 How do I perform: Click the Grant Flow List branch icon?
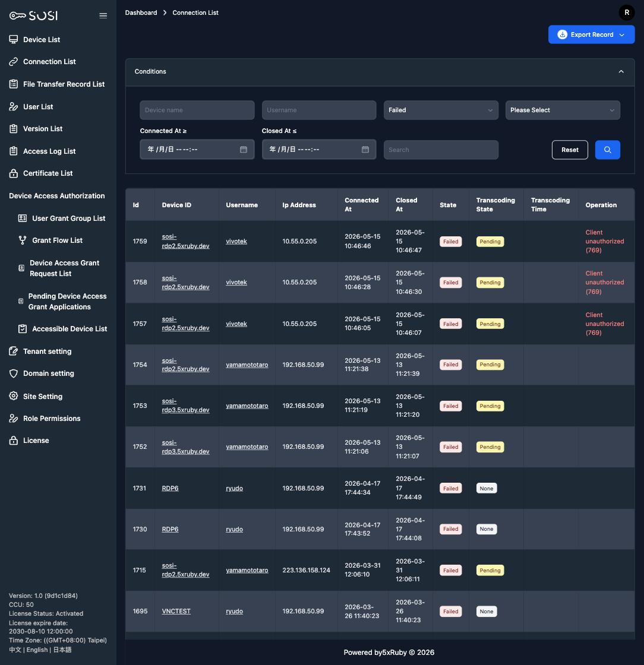[23, 240]
